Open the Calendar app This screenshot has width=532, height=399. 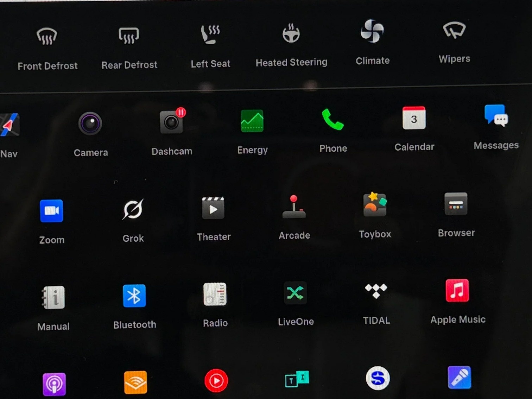click(414, 118)
